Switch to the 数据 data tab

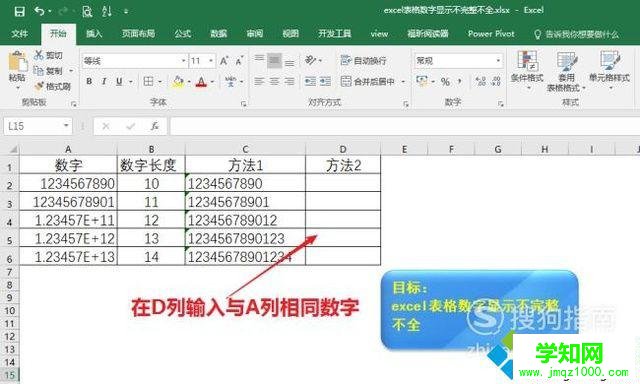coord(218,33)
